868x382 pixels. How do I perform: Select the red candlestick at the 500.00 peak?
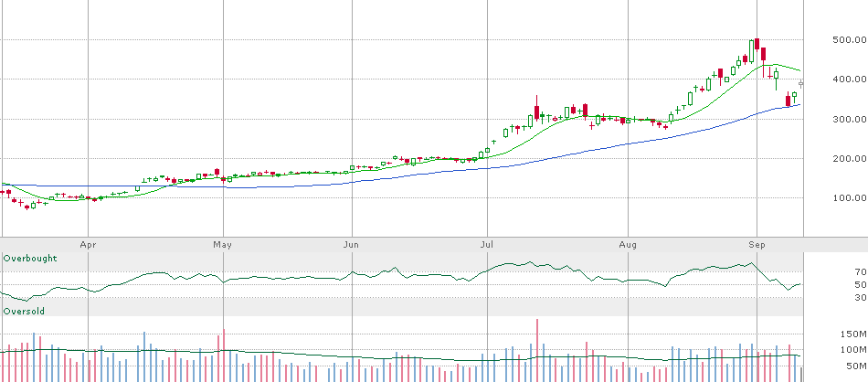(757, 44)
